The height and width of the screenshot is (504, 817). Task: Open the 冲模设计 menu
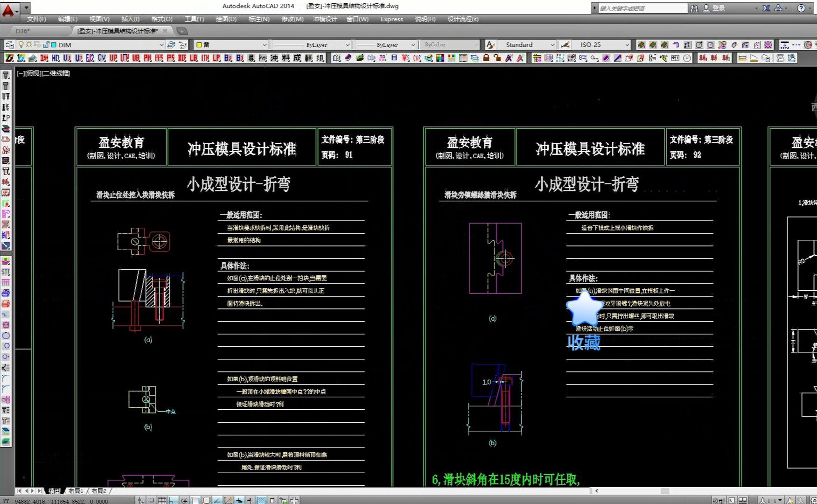[325, 19]
